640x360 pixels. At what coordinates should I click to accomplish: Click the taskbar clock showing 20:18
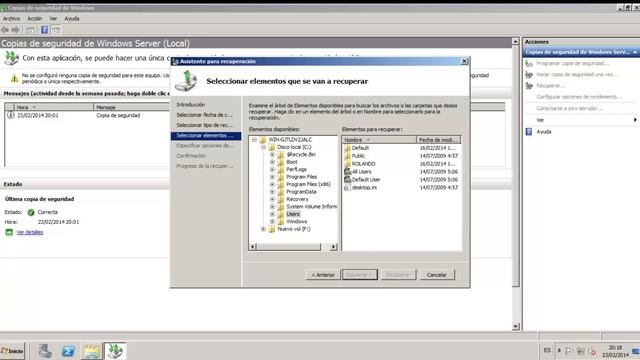click(615, 351)
